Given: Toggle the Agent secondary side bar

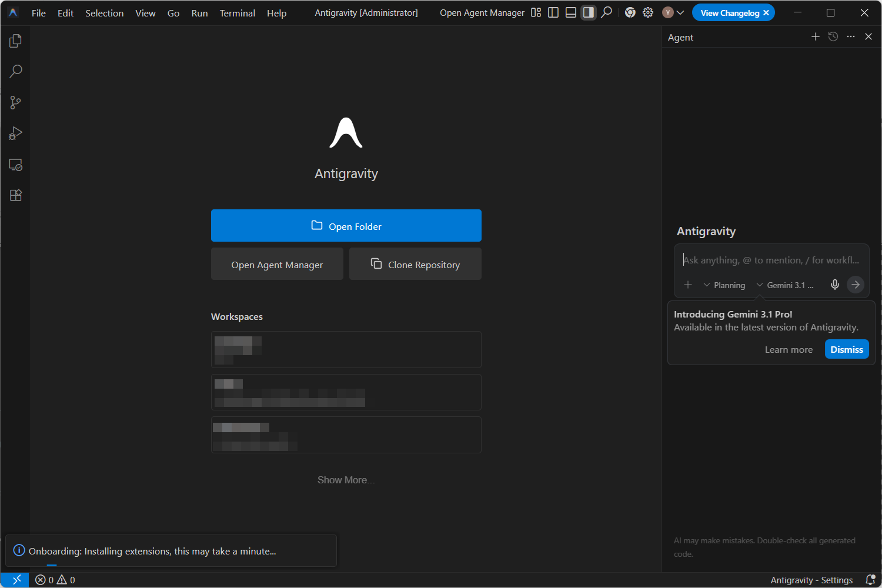Looking at the screenshot, I should 588,12.
